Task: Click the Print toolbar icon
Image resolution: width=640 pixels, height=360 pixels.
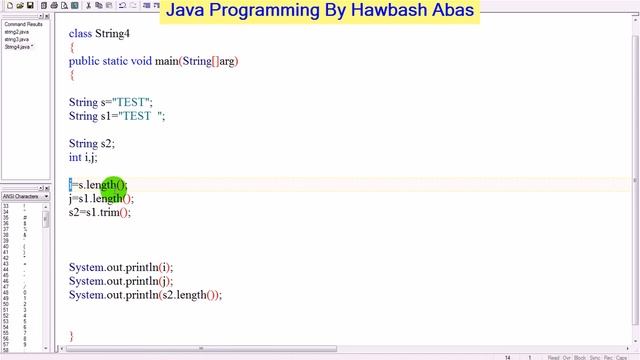Action: [54, 5]
